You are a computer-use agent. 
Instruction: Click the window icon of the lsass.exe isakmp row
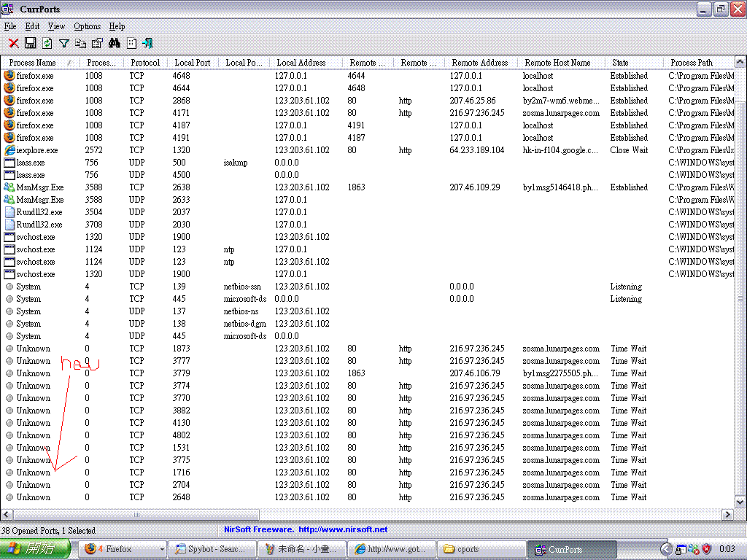point(9,163)
